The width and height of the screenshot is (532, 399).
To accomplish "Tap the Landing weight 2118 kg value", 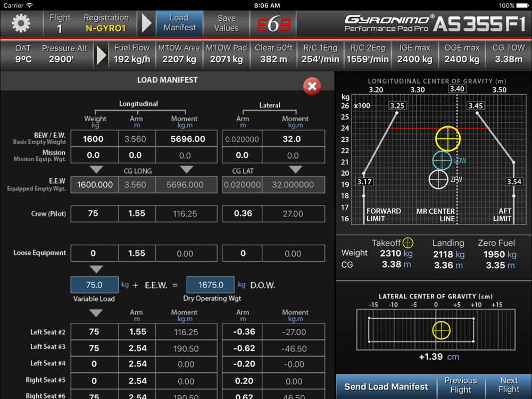I will click(448, 254).
